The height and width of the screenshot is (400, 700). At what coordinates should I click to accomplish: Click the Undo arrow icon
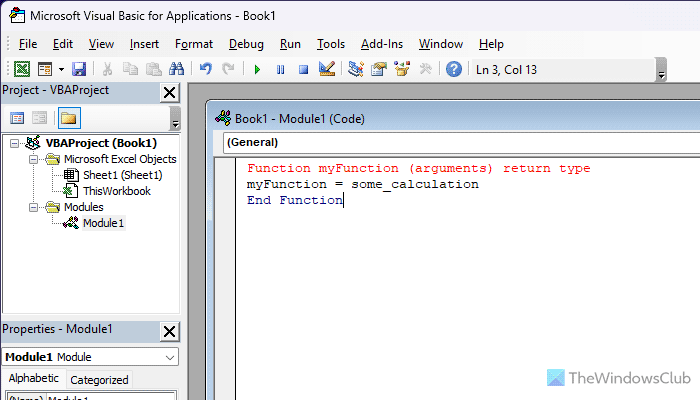(x=205, y=69)
